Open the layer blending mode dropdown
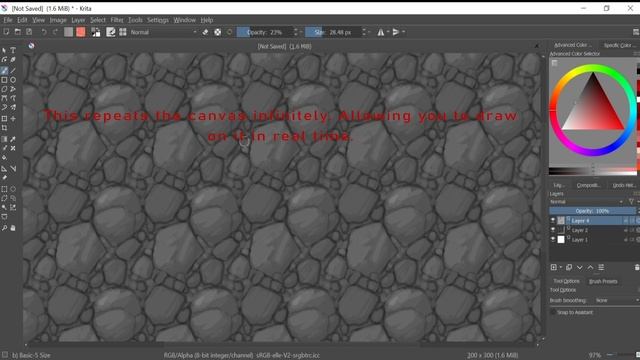The width and height of the screenshot is (640, 360). (x=587, y=202)
